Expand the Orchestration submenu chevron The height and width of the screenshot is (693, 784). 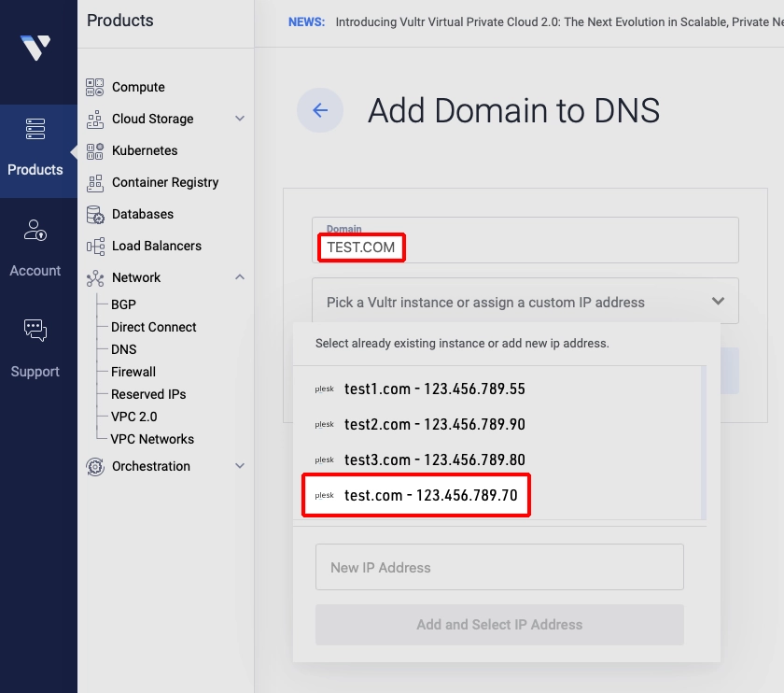(x=240, y=466)
